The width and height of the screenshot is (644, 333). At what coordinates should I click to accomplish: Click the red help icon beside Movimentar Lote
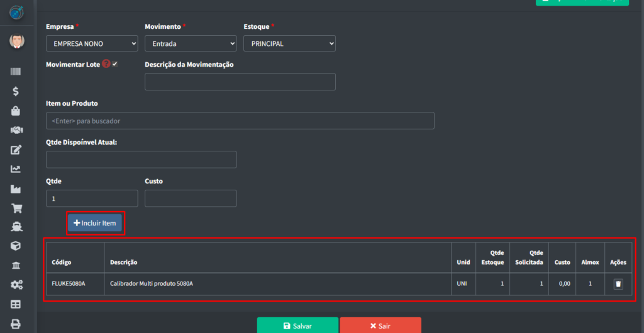[x=106, y=64]
